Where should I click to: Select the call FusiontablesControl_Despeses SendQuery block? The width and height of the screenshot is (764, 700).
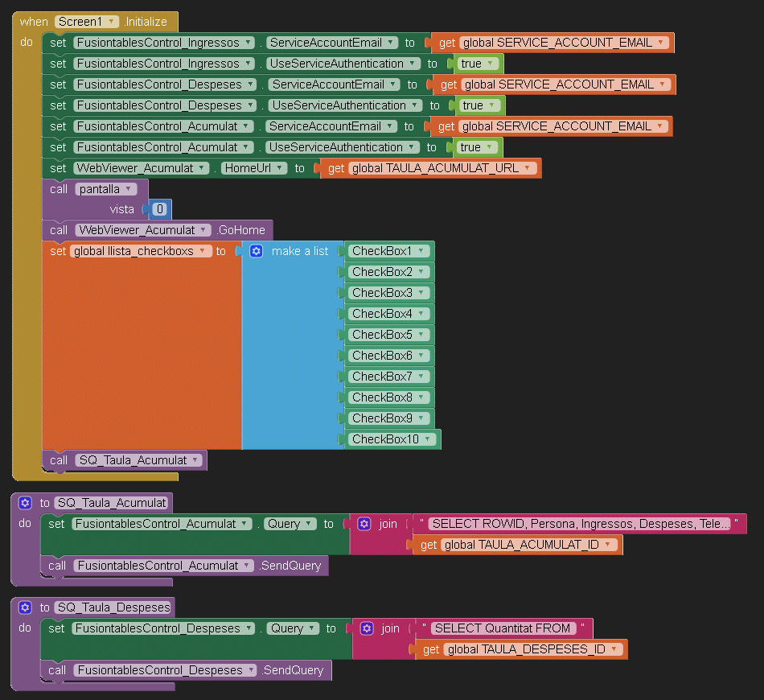(56, 670)
